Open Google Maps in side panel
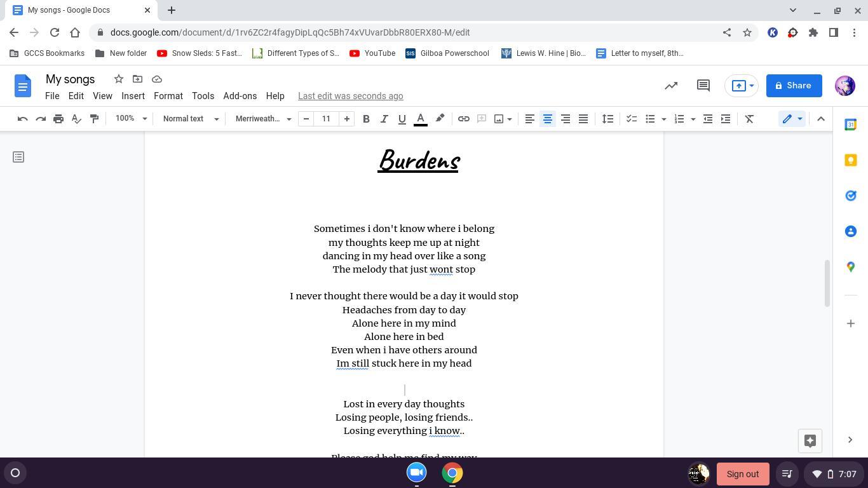 click(851, 267)
